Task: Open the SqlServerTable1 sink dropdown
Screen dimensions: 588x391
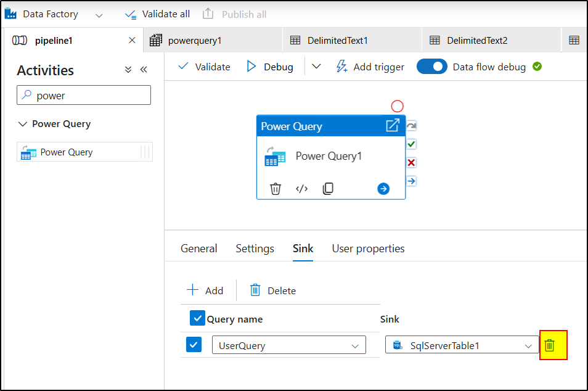Action: tap(529, 345)
